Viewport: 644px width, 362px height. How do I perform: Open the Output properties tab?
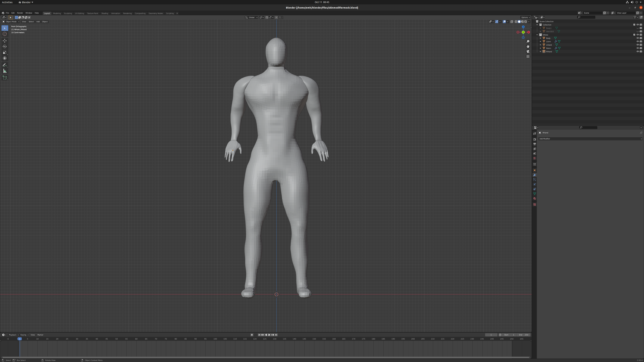(534, 144)
